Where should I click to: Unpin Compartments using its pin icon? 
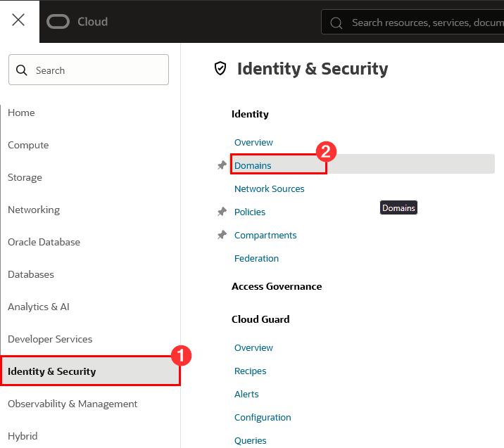[222, 235]
